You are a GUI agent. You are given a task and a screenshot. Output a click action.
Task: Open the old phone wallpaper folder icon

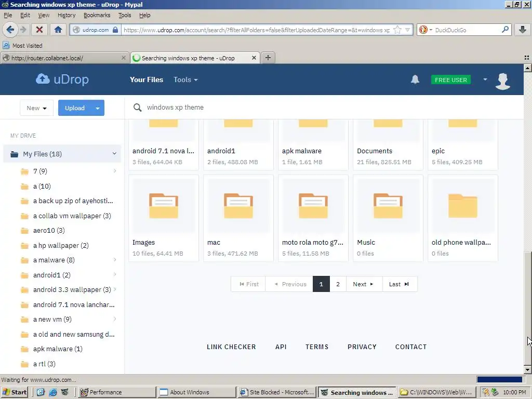point(463,206)
